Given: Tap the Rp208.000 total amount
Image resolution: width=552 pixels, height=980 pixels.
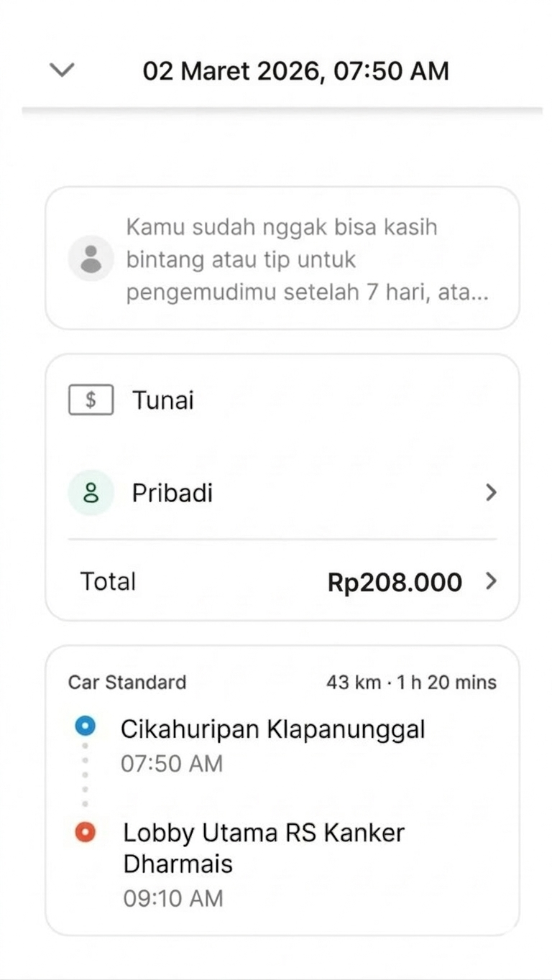Looking at the screenshot, I should (395, 582).
